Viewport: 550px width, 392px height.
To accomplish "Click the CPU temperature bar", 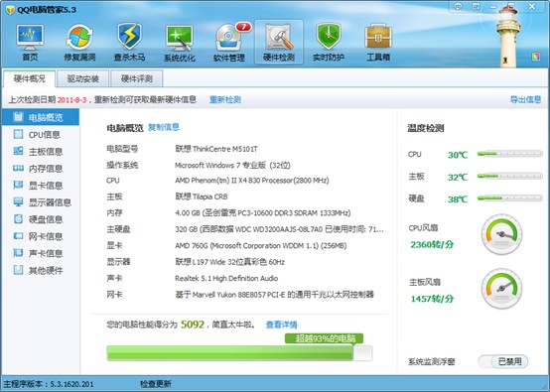I will point(509,154).
